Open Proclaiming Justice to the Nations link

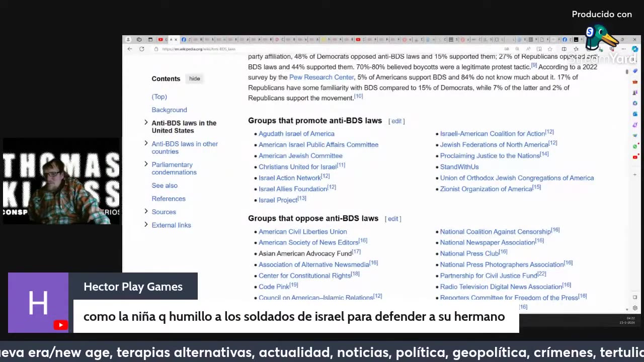490,156
